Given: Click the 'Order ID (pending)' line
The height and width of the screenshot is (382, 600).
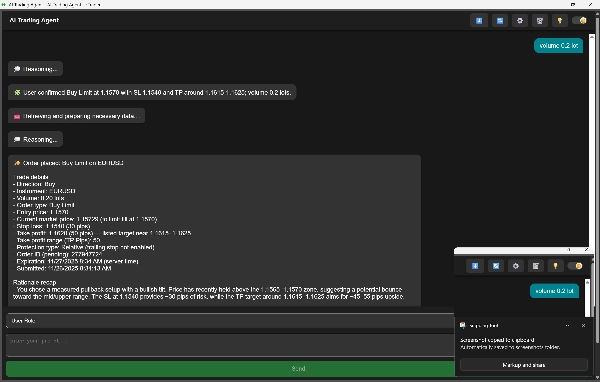Looking at the screenshot, I should coord(58,254).
